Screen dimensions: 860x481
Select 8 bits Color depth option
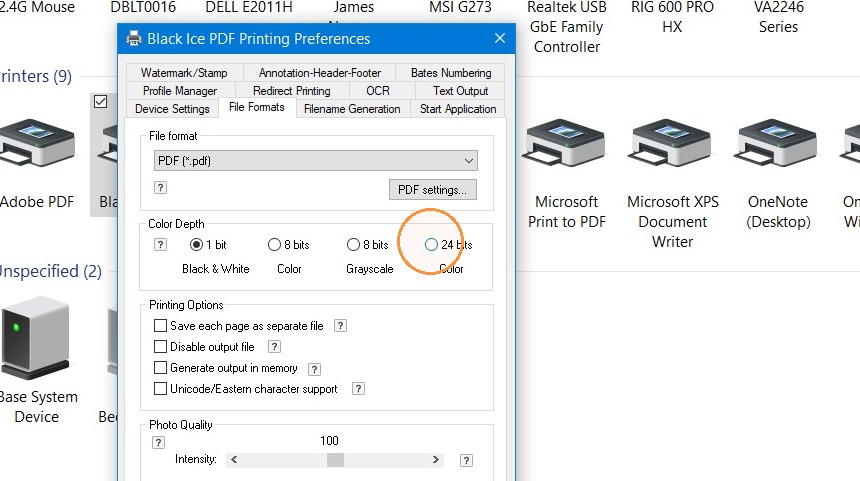pyautogui.click(x=274, y=245)
